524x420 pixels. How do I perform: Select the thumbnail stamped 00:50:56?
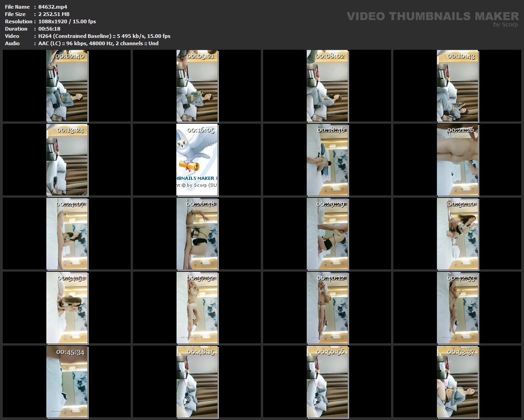(x=328, y=382)
